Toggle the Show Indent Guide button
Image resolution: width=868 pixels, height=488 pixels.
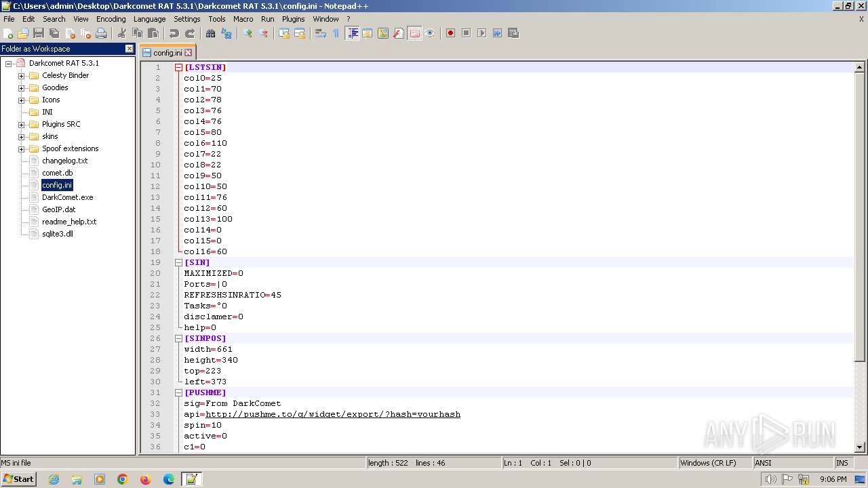[352, 33]
